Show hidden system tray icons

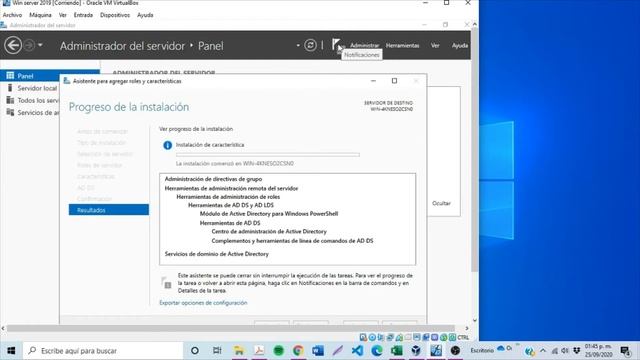pyautogui.click(x=543, y=351)
